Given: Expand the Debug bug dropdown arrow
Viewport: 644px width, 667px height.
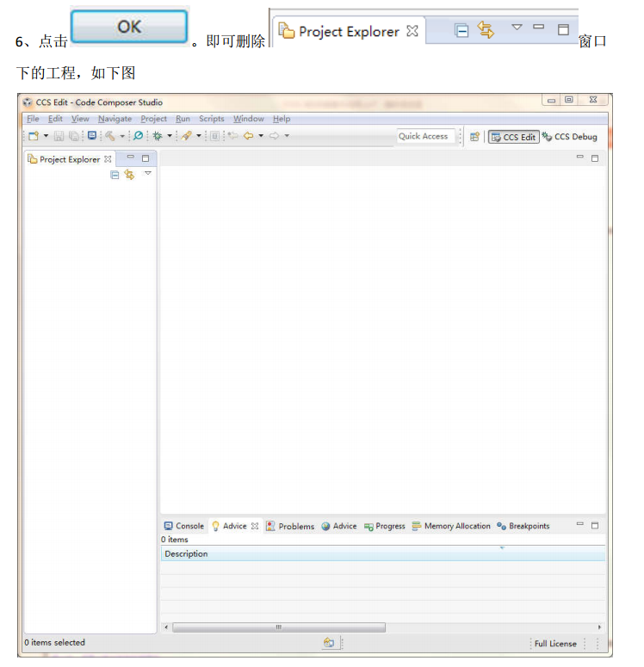Looking at the screenshot, I should [x=170, y=136].
